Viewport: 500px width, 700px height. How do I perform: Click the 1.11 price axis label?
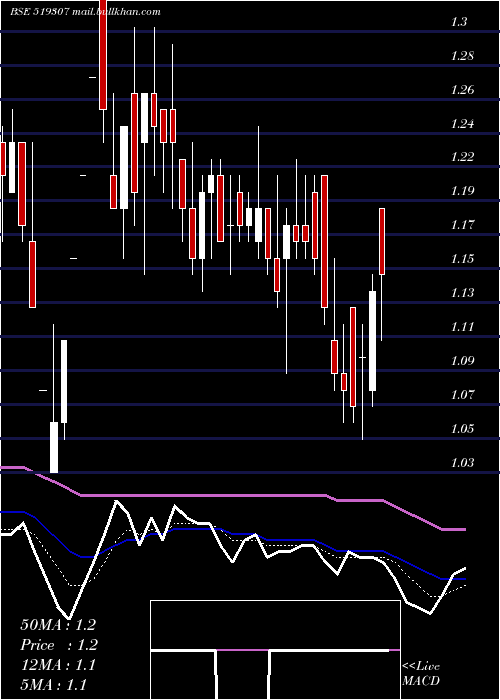pyautogui.click(x=462, y=327)
